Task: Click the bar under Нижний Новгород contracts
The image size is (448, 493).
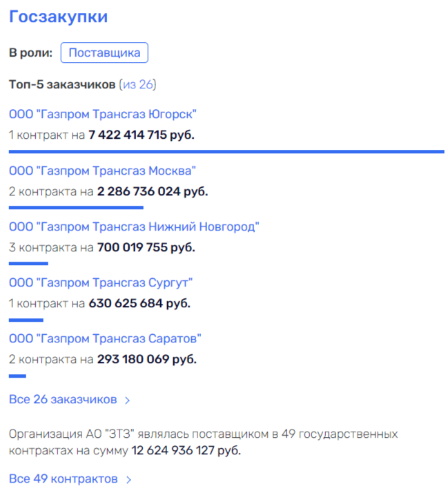Action: pyautogui.click(x=28, y=263)
